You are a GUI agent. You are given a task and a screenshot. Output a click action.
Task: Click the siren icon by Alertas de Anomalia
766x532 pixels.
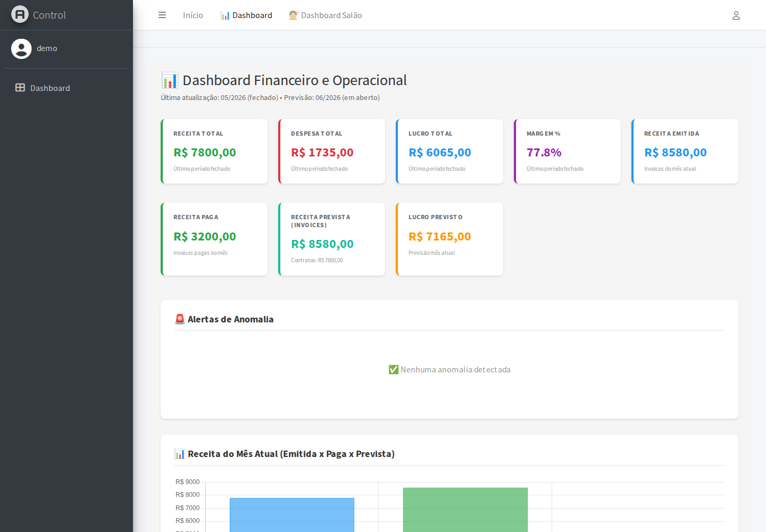click(x=180, y=319)
